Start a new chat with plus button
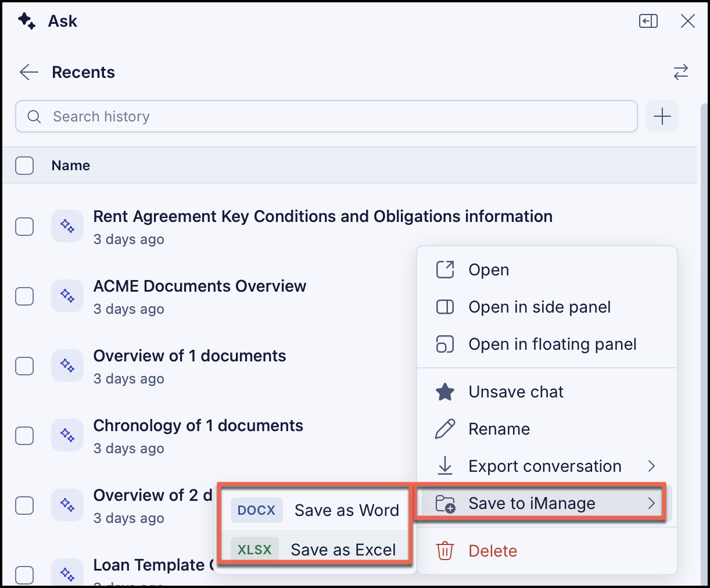The image size is (710, 588). click(x=662, y=116)
